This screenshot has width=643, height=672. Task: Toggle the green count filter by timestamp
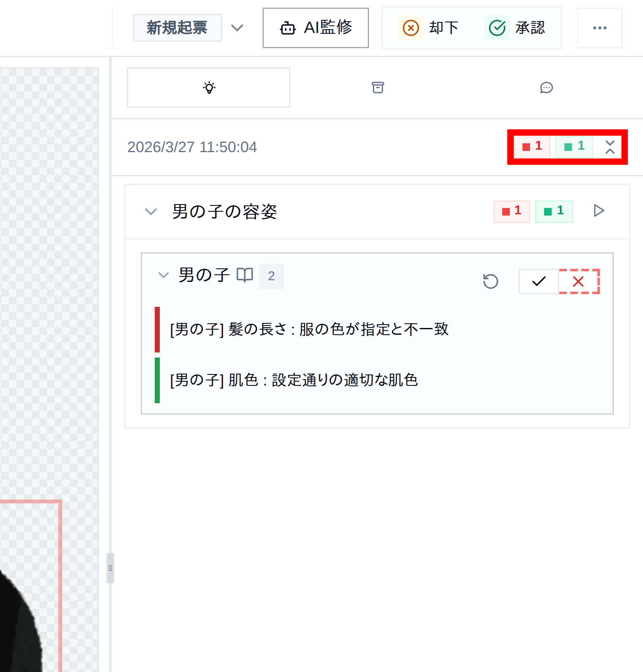click(574, 147)
